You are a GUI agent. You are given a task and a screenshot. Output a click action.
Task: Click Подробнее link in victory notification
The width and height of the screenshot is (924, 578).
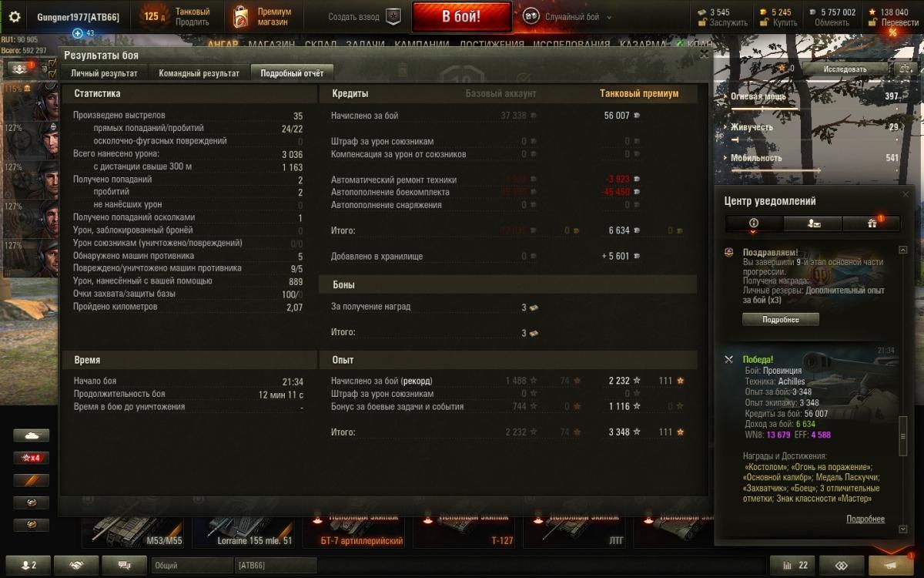pos(865,519)
